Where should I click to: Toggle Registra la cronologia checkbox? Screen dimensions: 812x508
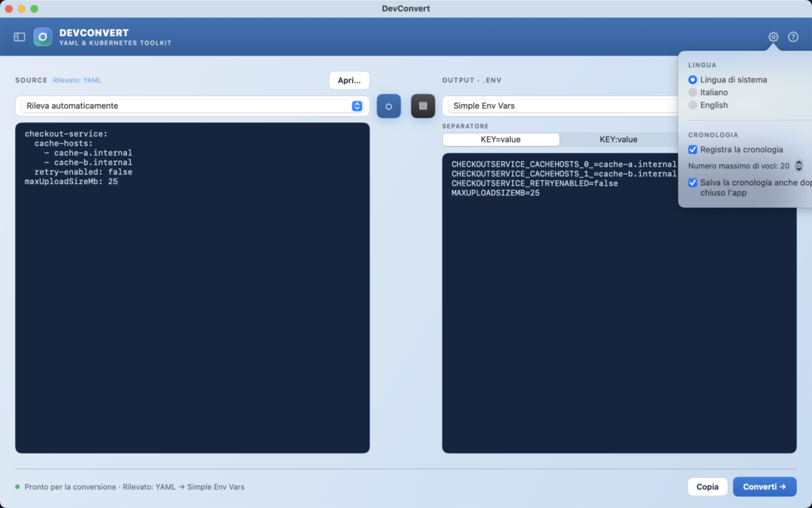tap(692, 150)
